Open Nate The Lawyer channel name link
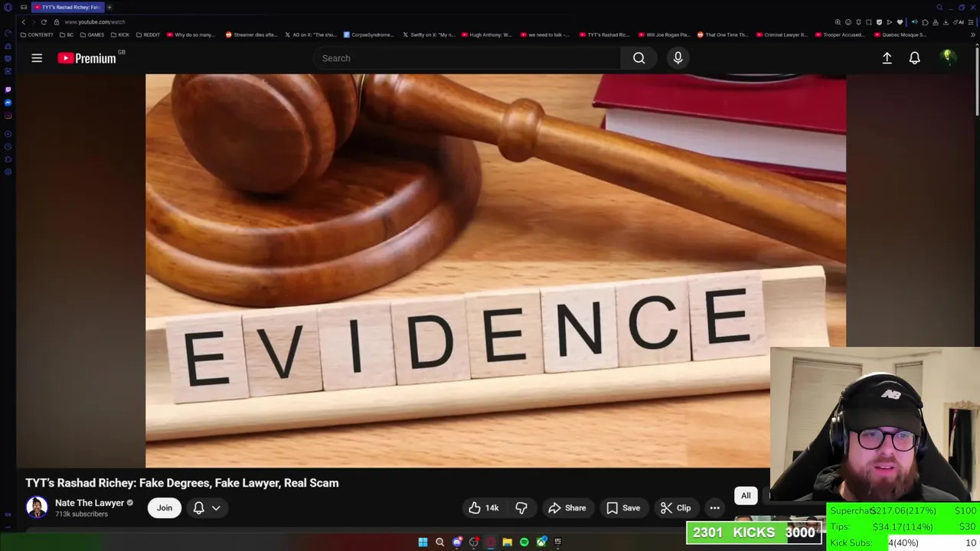980x551 pixels. [90, 503]
